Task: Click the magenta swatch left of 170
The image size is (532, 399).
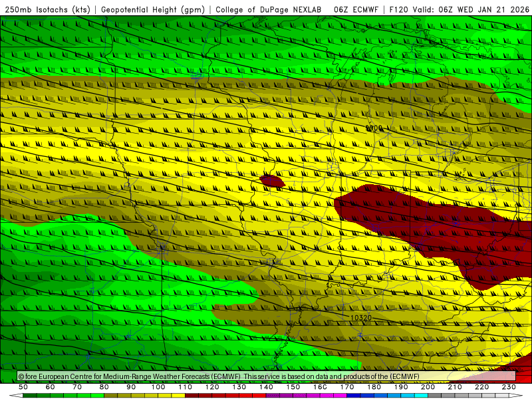Action: (x=340, y=396)
